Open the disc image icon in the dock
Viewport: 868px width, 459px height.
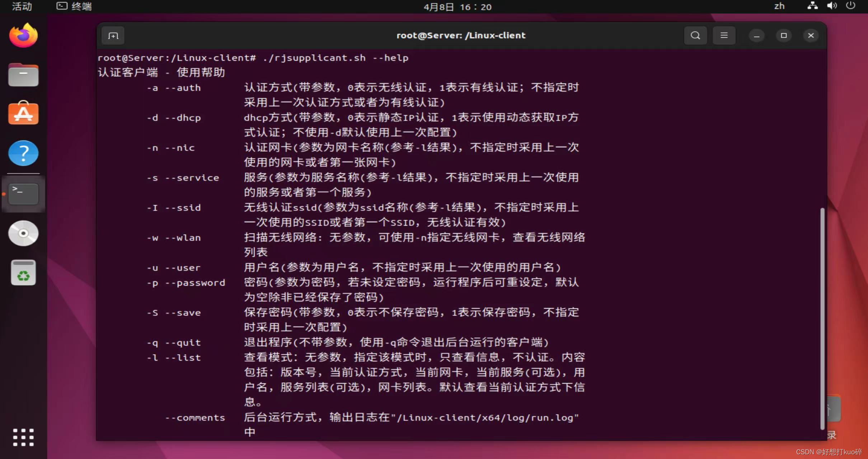pos(23,233)
